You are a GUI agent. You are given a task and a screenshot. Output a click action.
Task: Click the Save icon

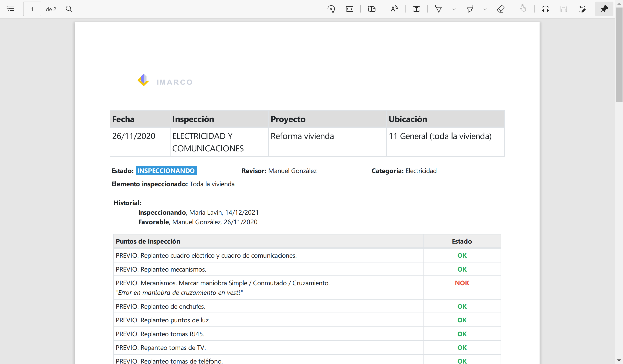(564, 9)
